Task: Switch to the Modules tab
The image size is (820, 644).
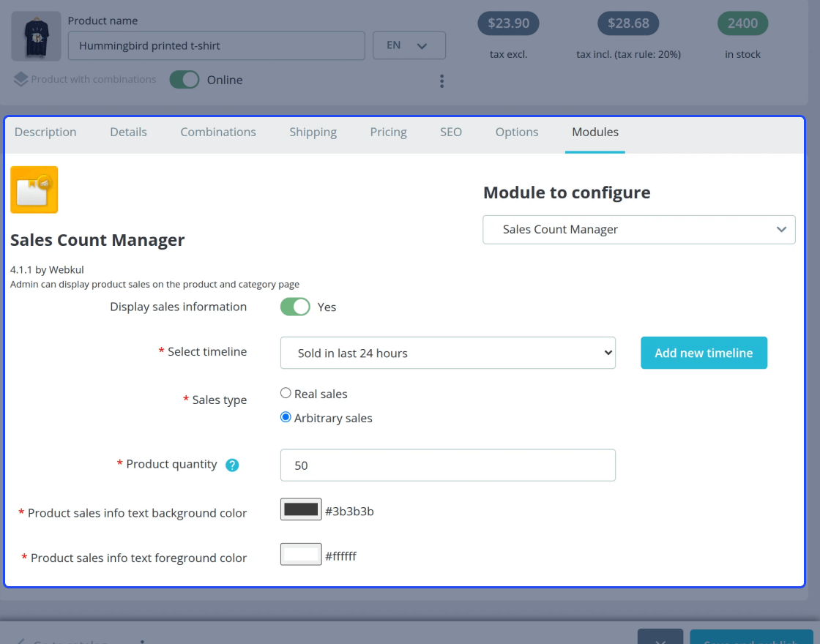Action: 595,132
